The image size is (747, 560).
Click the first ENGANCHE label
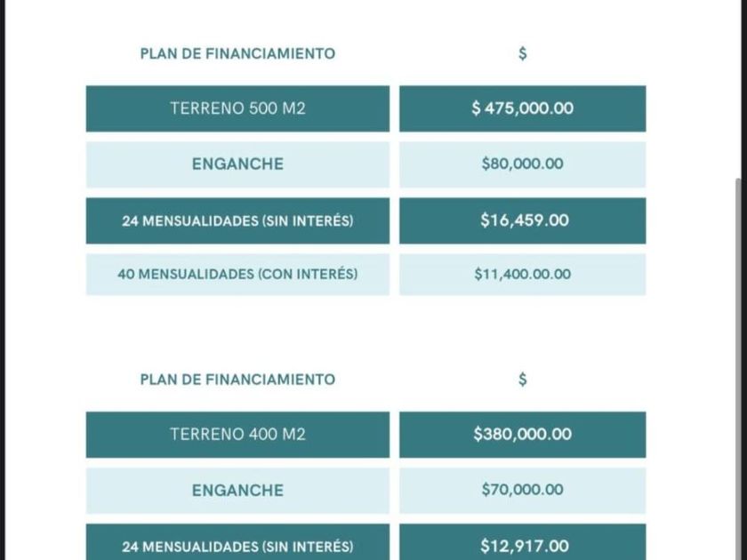click(x=237, y=164)
